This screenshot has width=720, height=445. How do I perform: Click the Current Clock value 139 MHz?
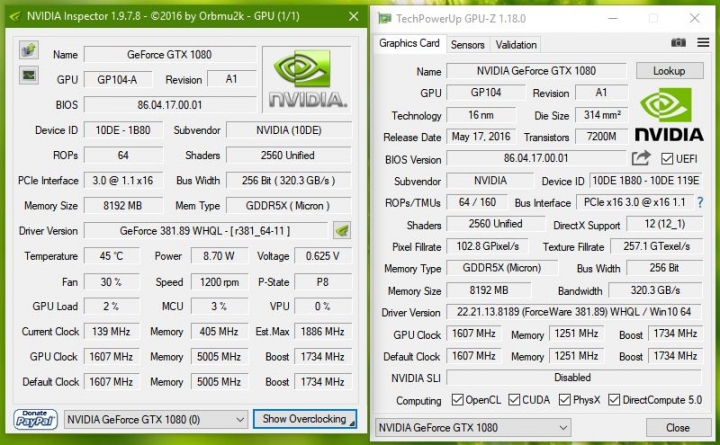(112, 331)
